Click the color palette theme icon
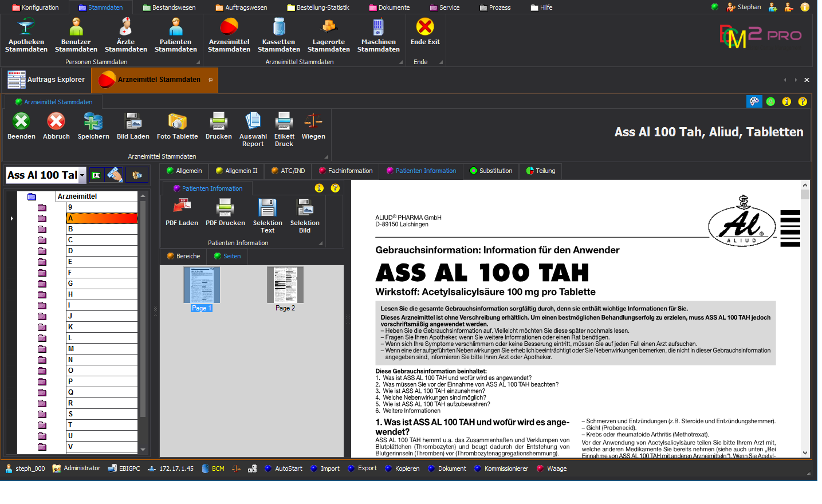The width and height of the screenshot is (822, 504). [x=754, y=101]
